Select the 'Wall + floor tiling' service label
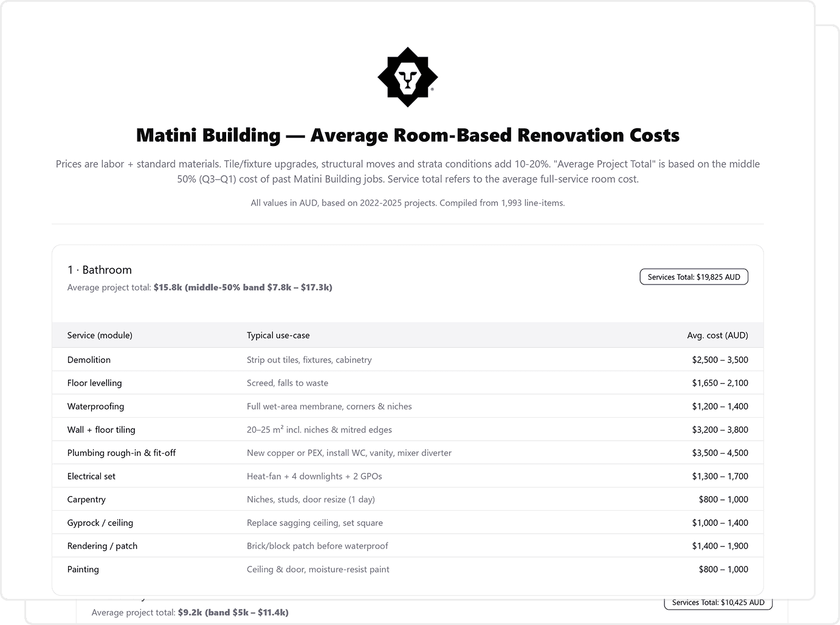This screenshot has height=625, width=840. 102,430
